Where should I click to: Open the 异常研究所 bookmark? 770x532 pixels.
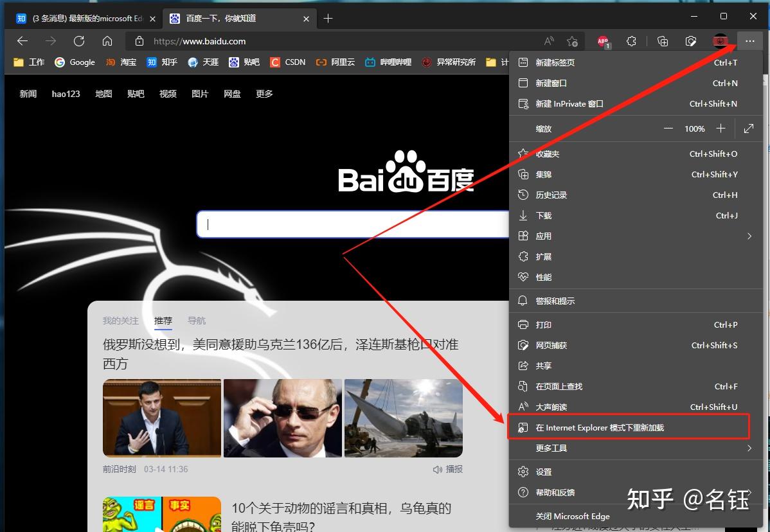(x=449, y=62)
